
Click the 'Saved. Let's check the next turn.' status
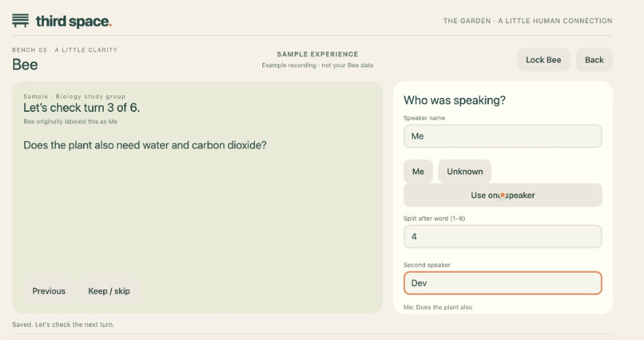coord(63,324)
